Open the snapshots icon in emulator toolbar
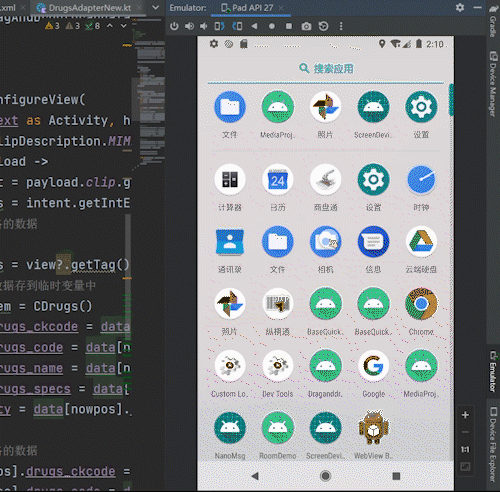Image resolution: width=500 pixels, height=492 pixels. click(324, 26)
